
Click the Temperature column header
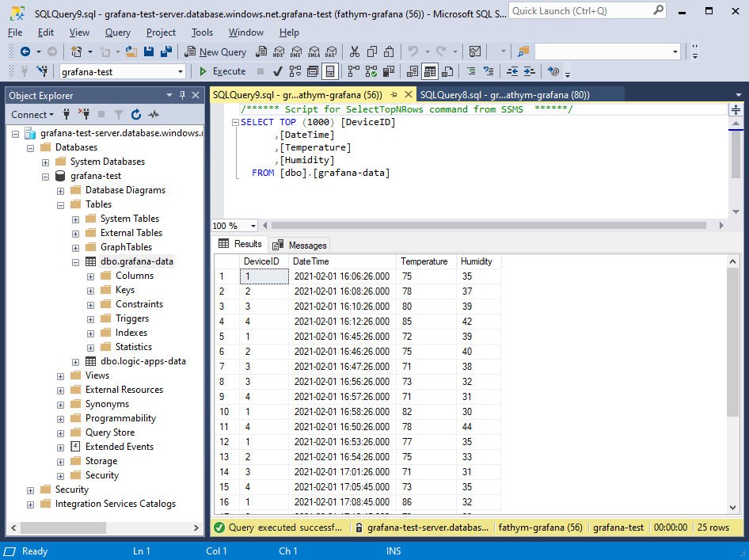[426, 261]
